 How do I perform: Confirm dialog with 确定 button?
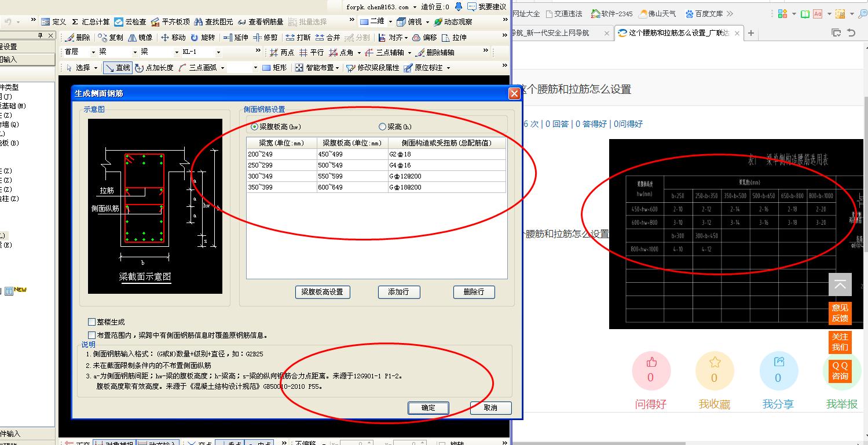[x=428, y=408]
